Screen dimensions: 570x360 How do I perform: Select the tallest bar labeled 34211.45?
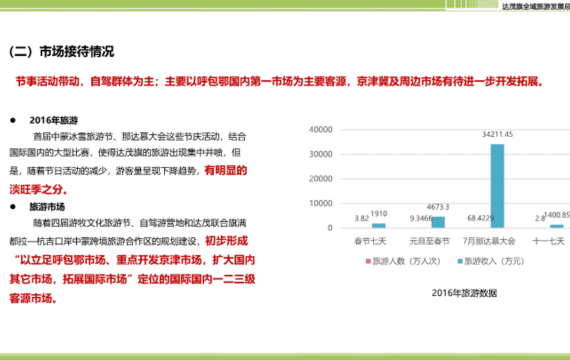click(x=497, y=186)
